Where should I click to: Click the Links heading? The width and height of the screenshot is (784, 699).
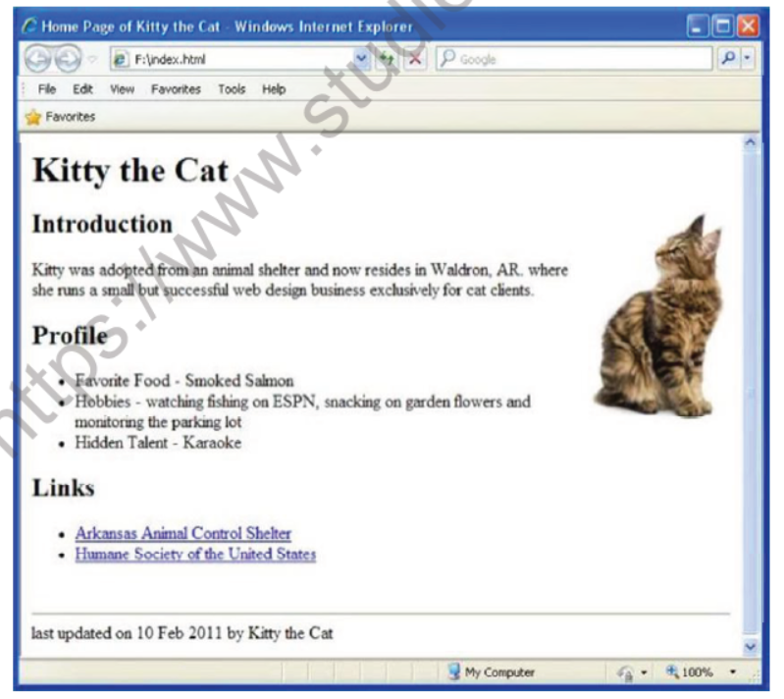pos(63,488)
